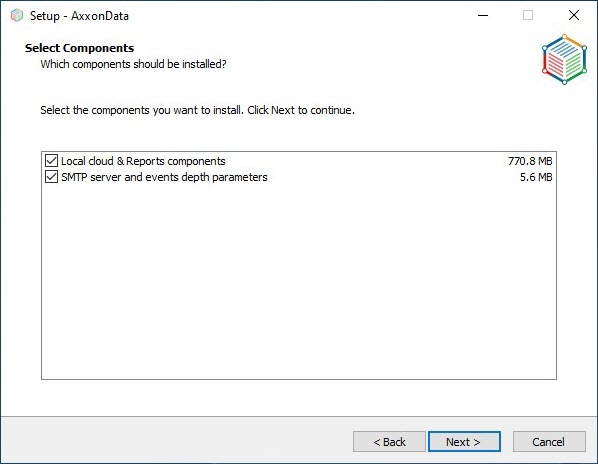Uncheck the Local cloud & Reports components checkbox
This screenshot has width=598, height=464.
point(51,161)
